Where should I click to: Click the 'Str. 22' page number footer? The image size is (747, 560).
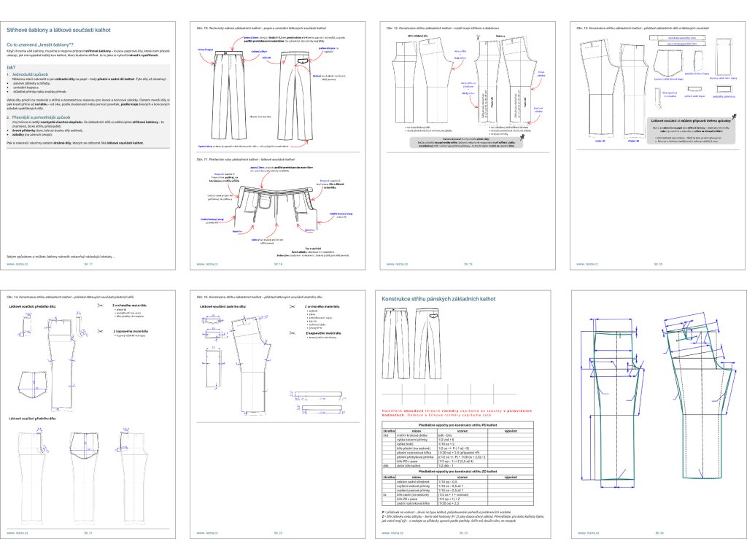pyautogui.click(x=279, y=534)
